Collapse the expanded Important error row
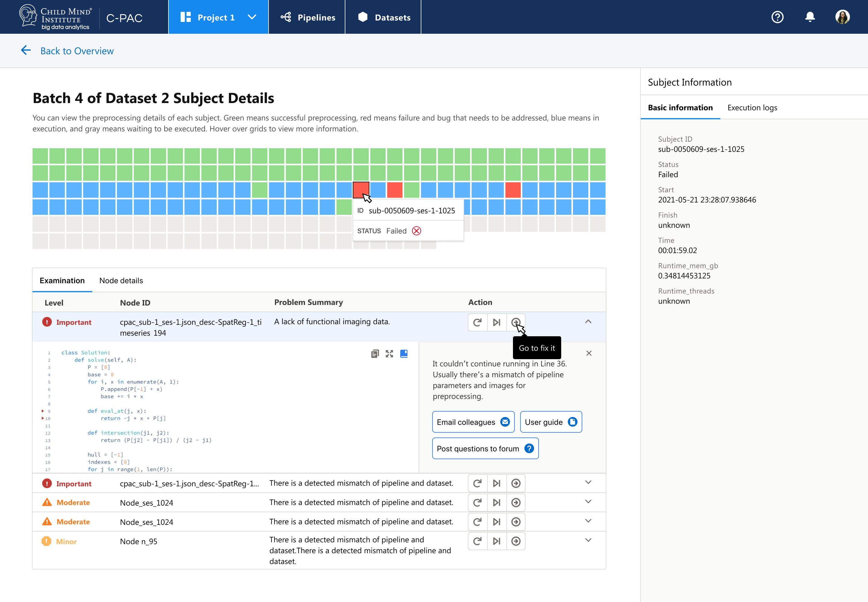868x602 pixels. click(588, 321)
